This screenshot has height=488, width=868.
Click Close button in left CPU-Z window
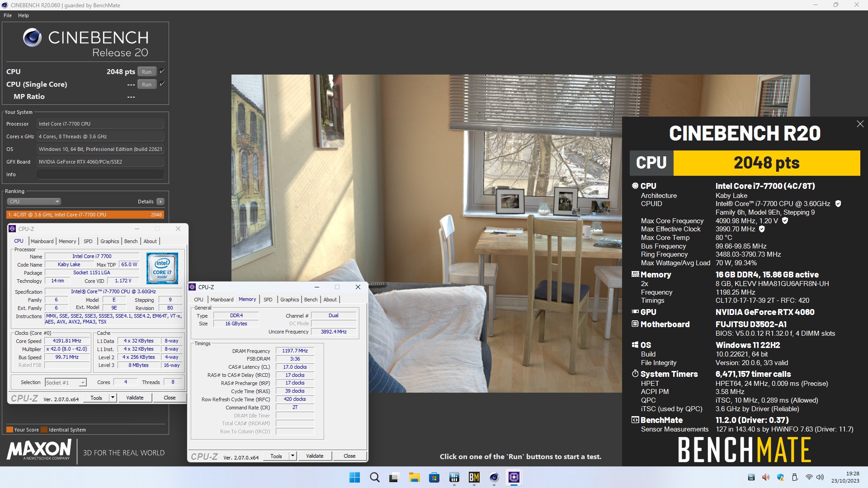(170, 398)
